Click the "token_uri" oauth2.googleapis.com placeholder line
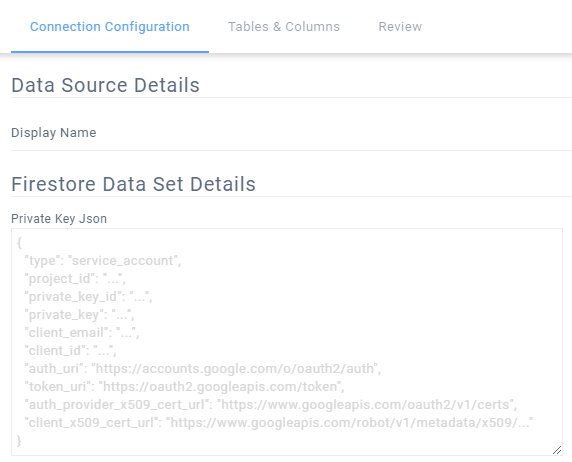572x462 pixels. (x=185, y=386)
